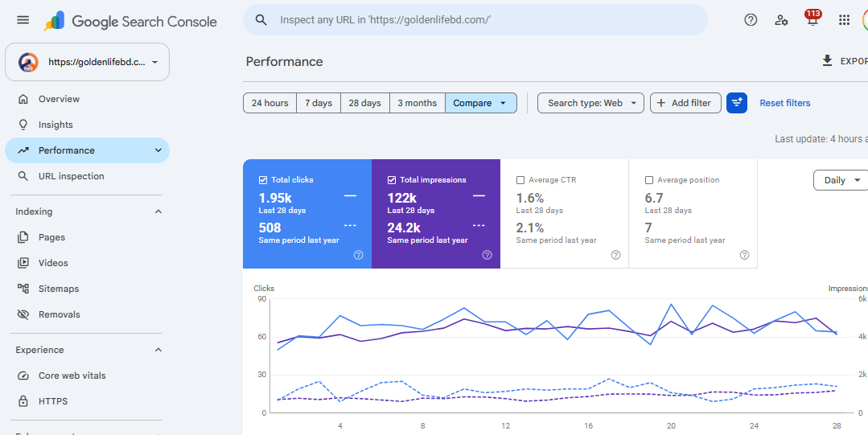Screen dimensions: 868x435
Task: Open the Help question mark icon
Action: pyautogui.click(x=751, y=20)
